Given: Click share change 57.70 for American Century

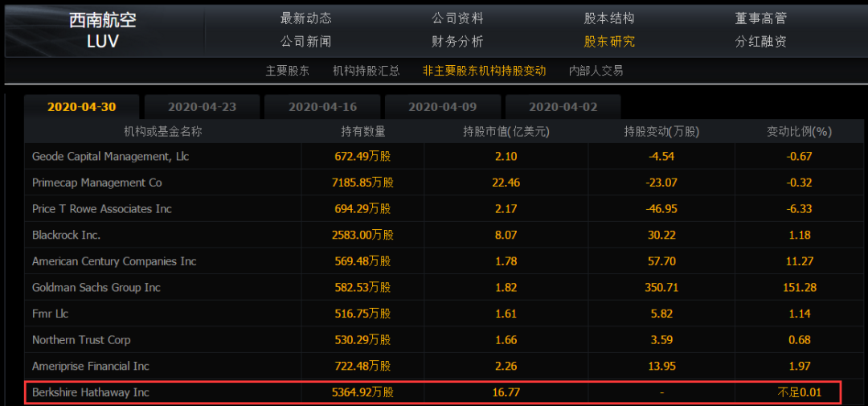Looking at the screenshot, I should 661,261.
